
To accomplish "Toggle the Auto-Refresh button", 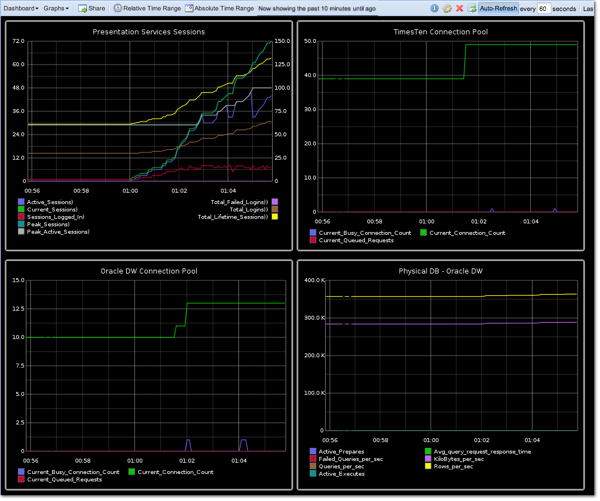I will click(498, 8).
